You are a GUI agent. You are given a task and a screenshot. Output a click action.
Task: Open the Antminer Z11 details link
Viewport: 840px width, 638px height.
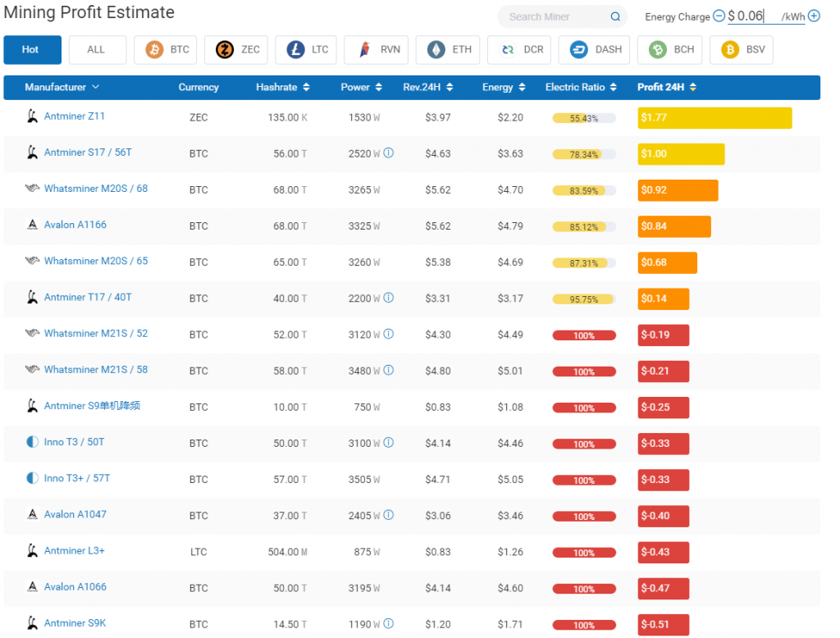(x=75, y=116)
